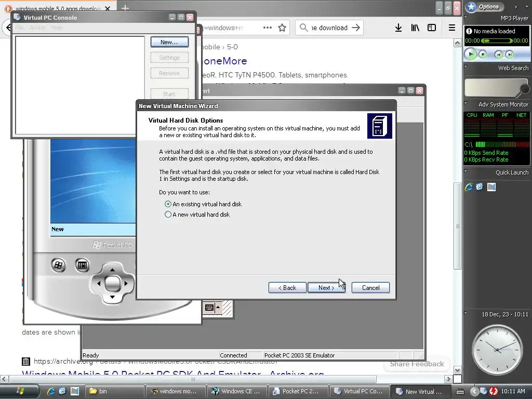Click the Firefox search box field
The image size is (532, 399).
point(329,28)
